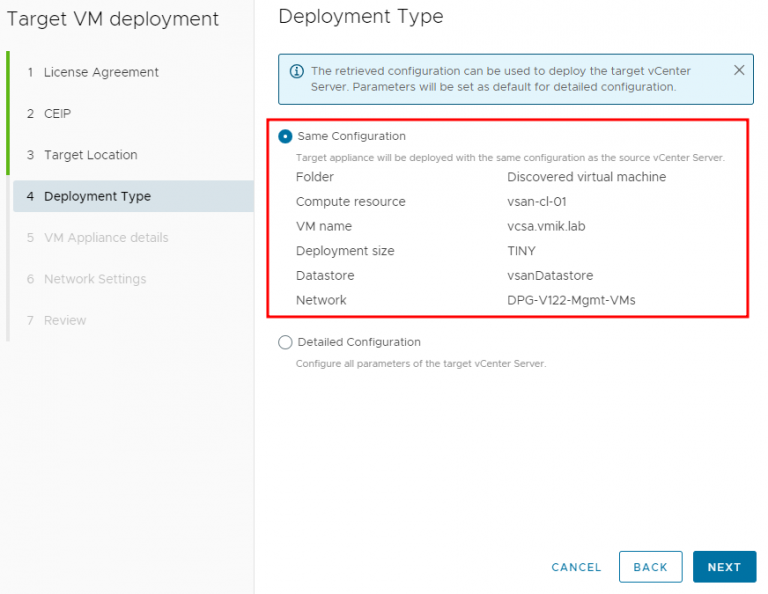Click the 'Target appliance will be deployed' description
Image resolution: width=768 pixels, height=594 pixels.
(510, 158)
